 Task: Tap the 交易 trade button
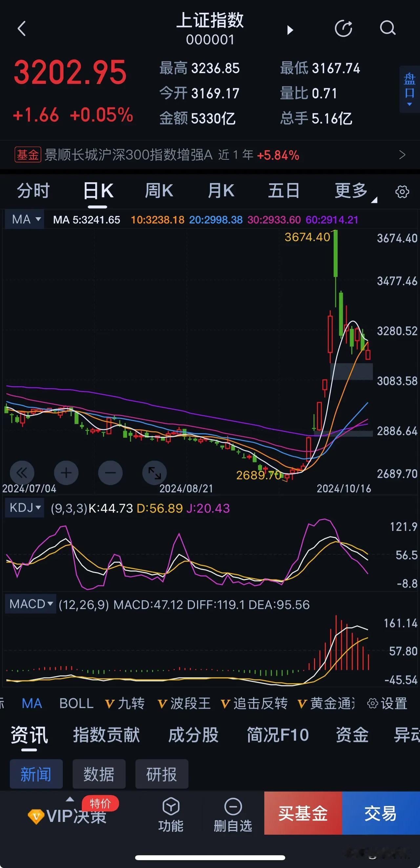pos(381,813)
